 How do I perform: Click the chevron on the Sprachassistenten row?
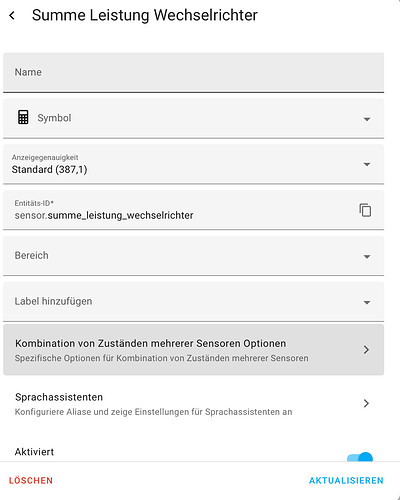point(366,403)
